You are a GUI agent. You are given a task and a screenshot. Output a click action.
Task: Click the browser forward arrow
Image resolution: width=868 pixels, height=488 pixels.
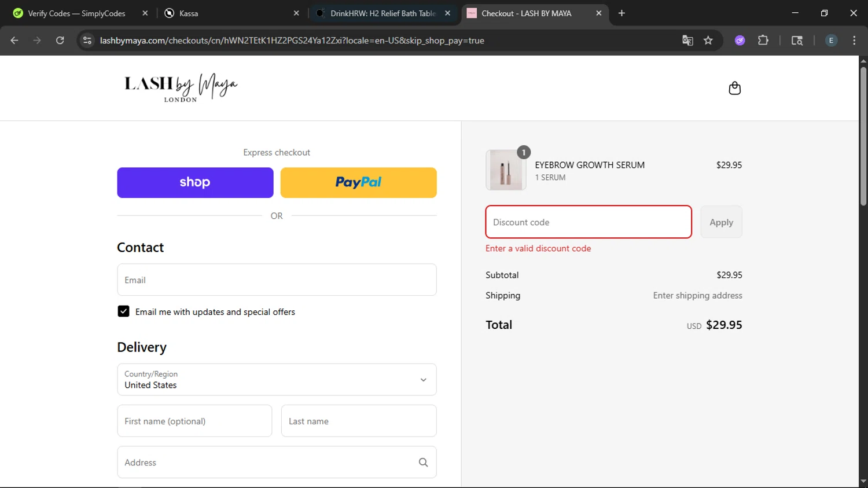point(37,41)
